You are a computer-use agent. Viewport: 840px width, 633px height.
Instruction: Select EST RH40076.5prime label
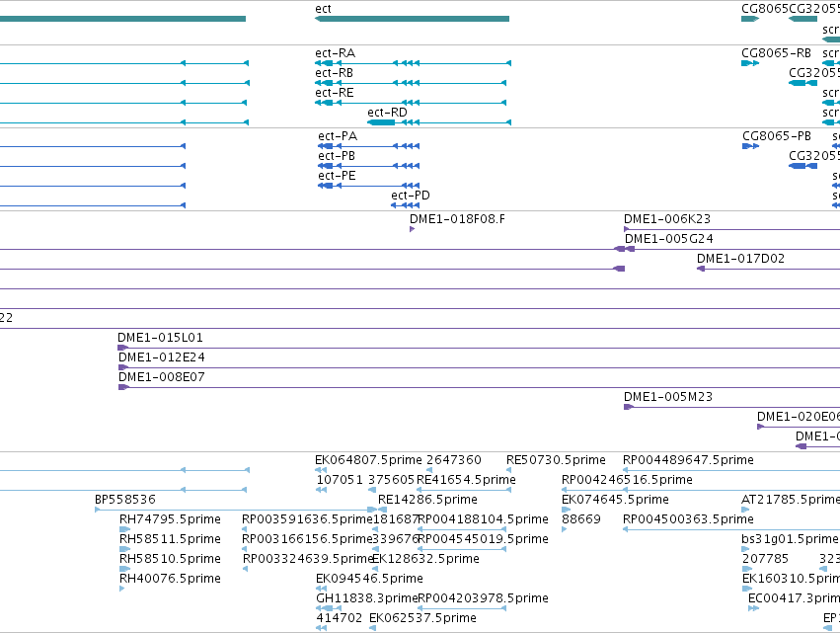coord(170,579)
